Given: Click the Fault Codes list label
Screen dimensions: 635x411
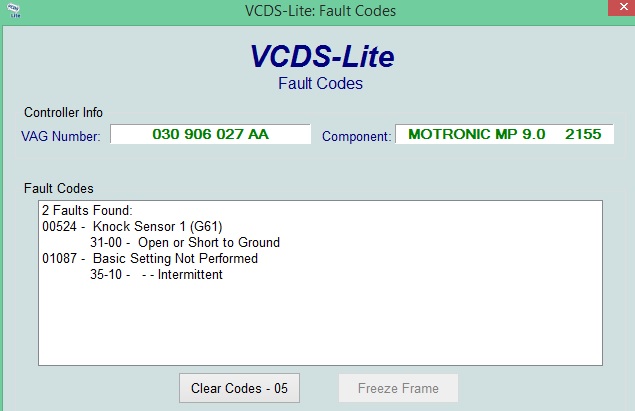Looking at the screenshot, I should [58, 188].
